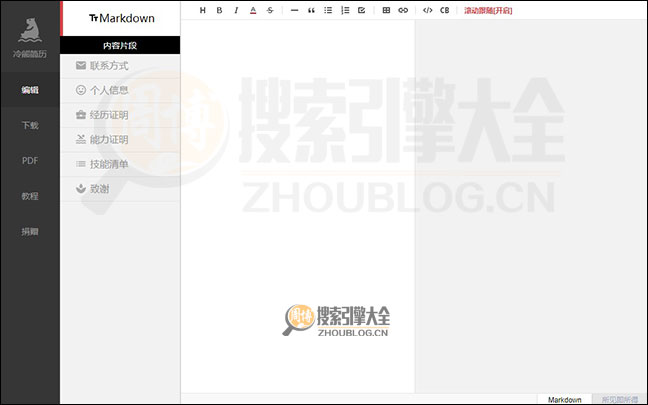Viewport: 648px width, 405px height.
Task: Open the 教程 tutorial section
Action: tap(30, 196)
